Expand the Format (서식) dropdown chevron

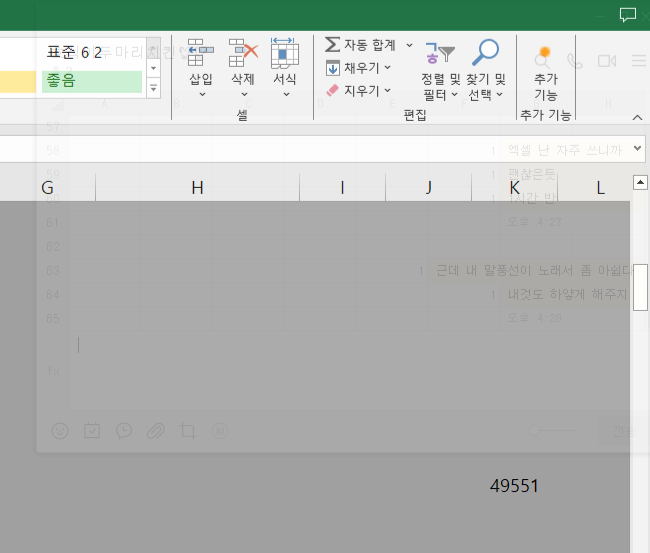click(286, 95)
